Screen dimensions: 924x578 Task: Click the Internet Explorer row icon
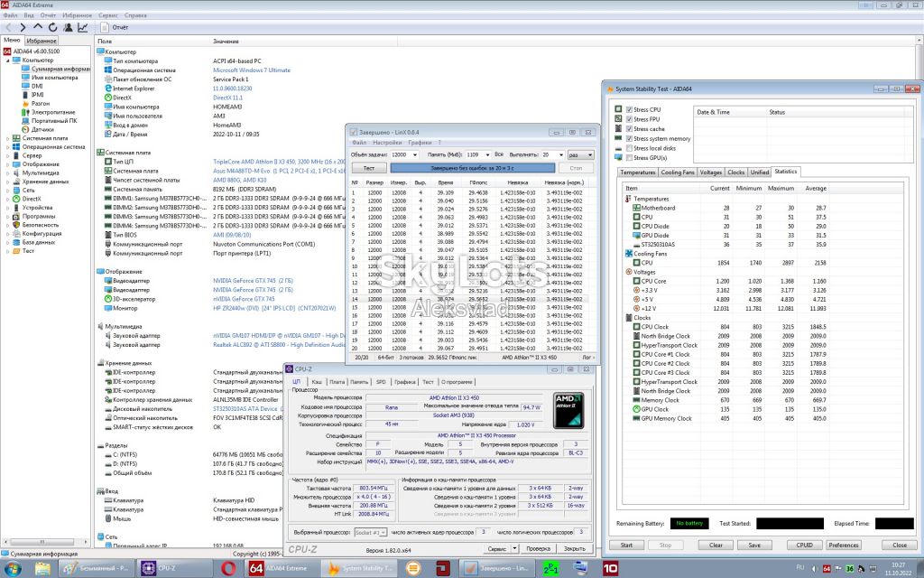pos(108,88)
